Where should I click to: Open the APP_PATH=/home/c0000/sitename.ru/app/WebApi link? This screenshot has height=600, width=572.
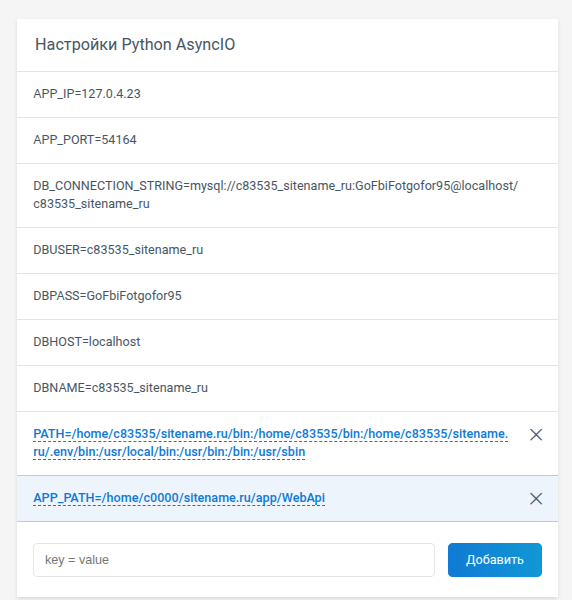pos(179,498)
